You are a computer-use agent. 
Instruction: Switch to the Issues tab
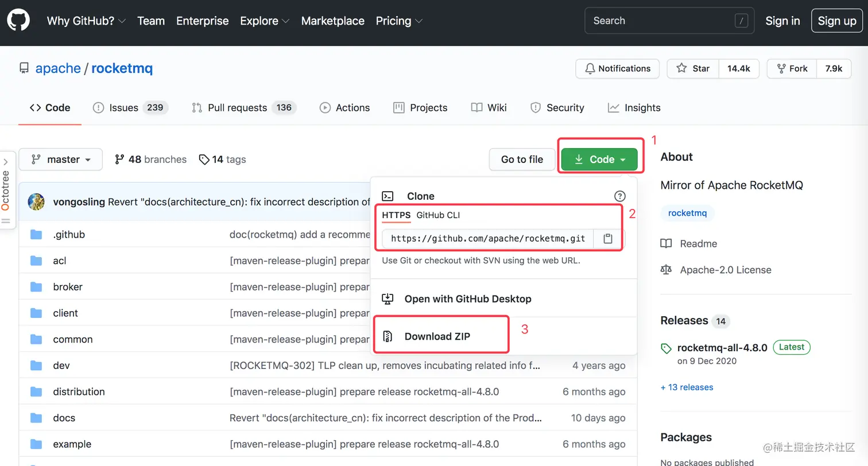[x=130, y=107]
